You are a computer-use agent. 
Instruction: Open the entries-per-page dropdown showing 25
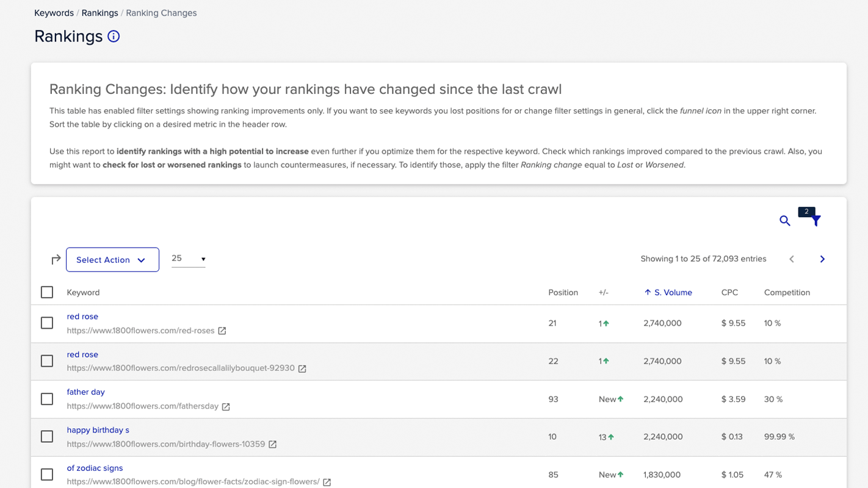point(188,259)
